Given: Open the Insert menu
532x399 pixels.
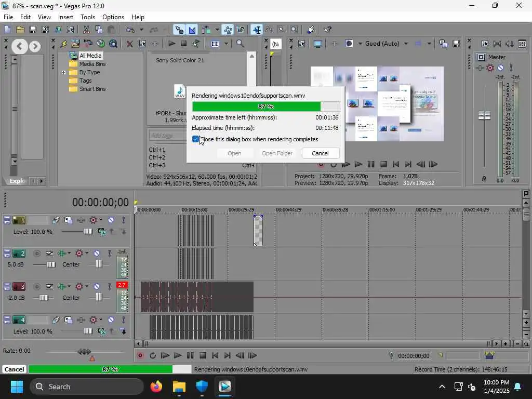Looking at the screenshot, I should 65,17.
